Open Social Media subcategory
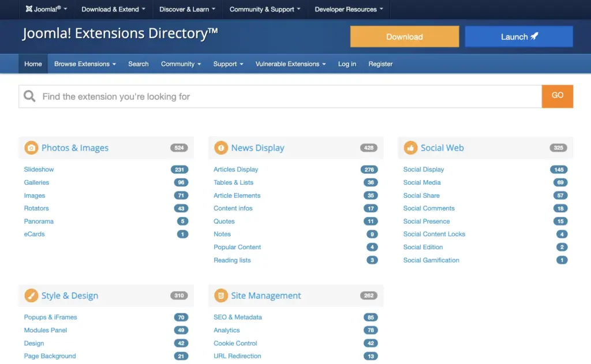Screen dimensions: 591x364 [x=422, y=182]
